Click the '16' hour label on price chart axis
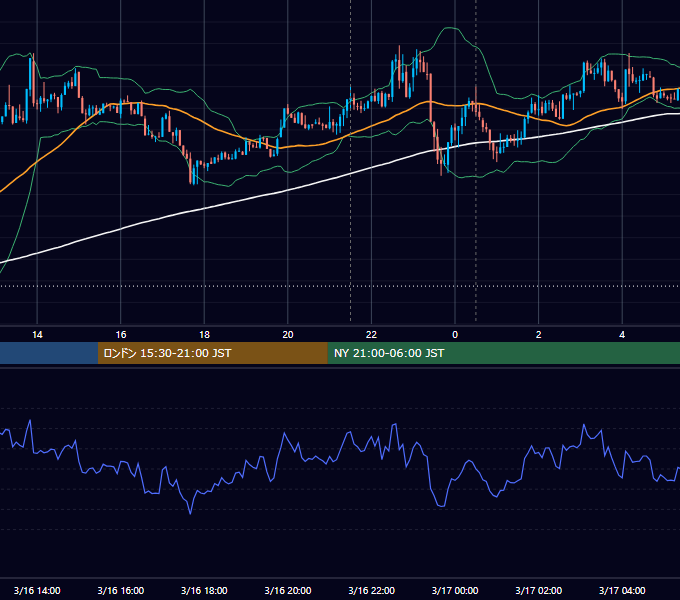The width and height of the screenshot is (680, 600). [121, 335]
